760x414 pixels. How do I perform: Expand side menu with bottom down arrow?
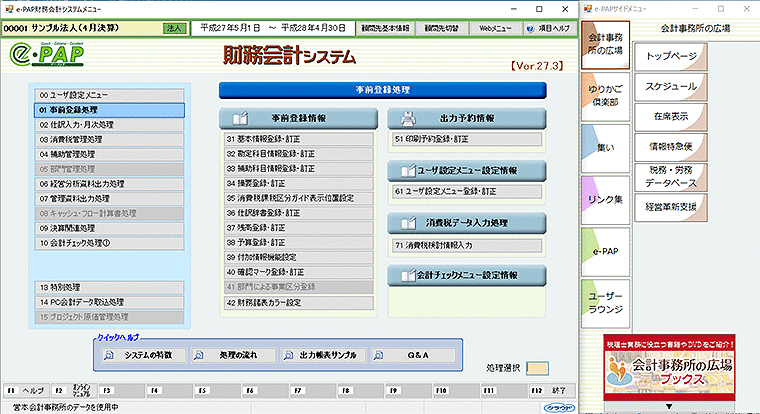coord(669,407)
